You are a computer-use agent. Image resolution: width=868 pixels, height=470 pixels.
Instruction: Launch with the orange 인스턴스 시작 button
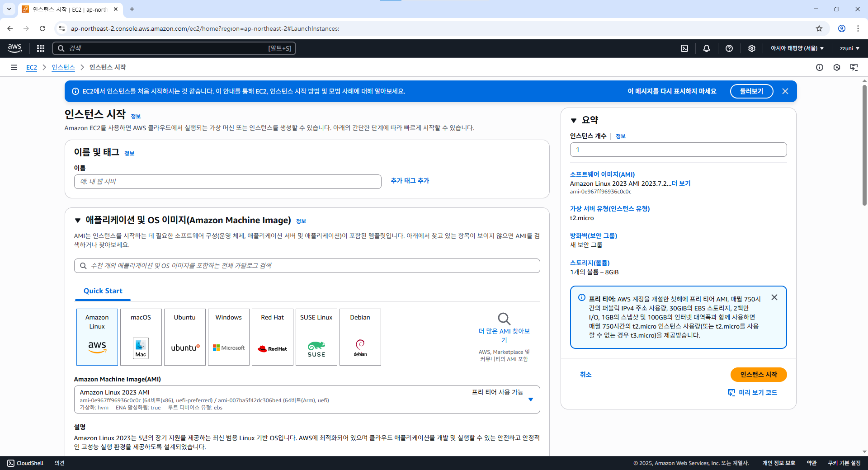tap(759, 375)
